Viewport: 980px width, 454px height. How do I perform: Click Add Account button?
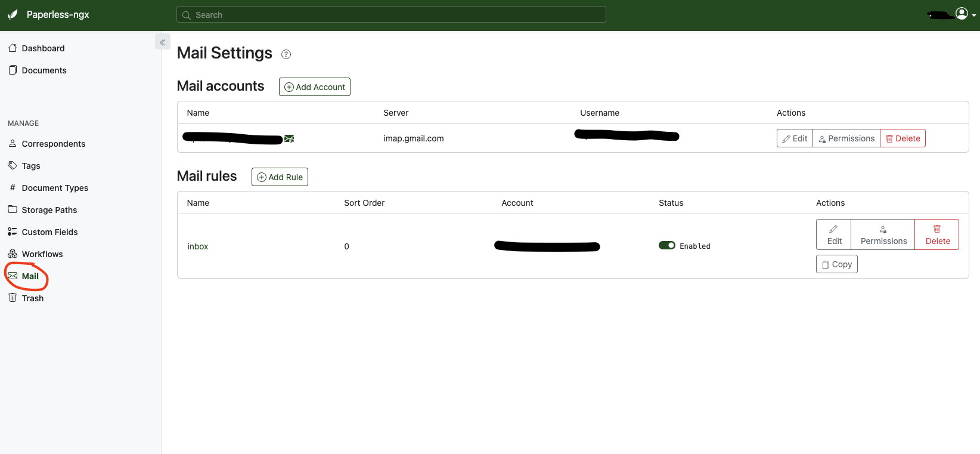pos(315,87)
